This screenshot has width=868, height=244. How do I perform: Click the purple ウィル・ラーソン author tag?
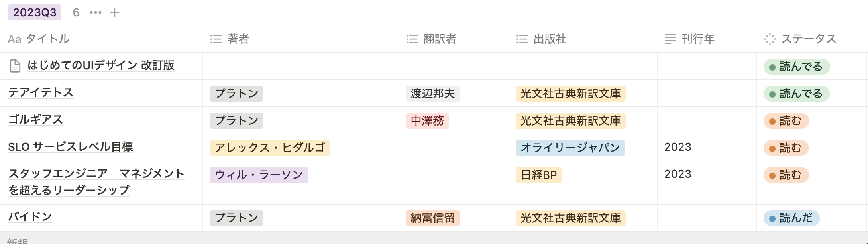pos(259,175)
